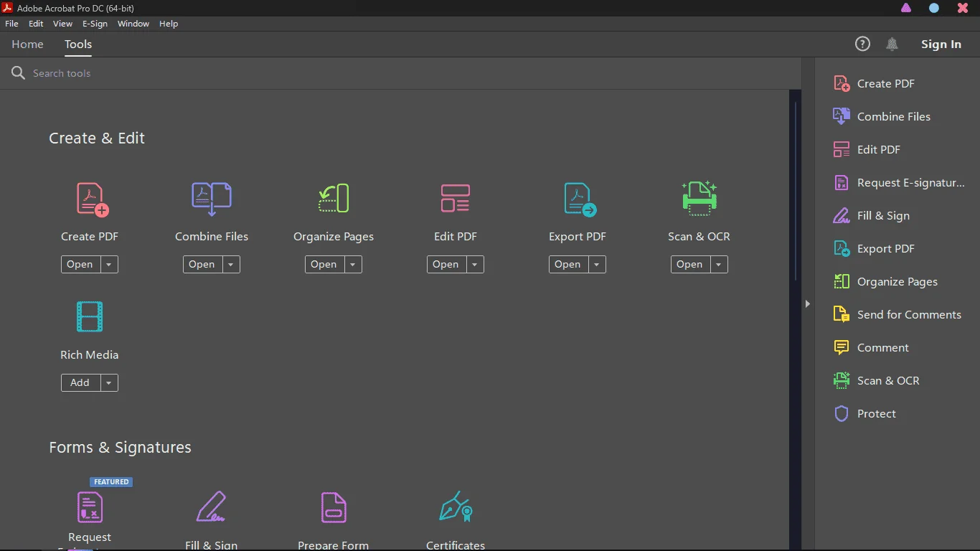Select Fill & Sign in the right sidebar
Screen dimensions: 980x551
883,216
